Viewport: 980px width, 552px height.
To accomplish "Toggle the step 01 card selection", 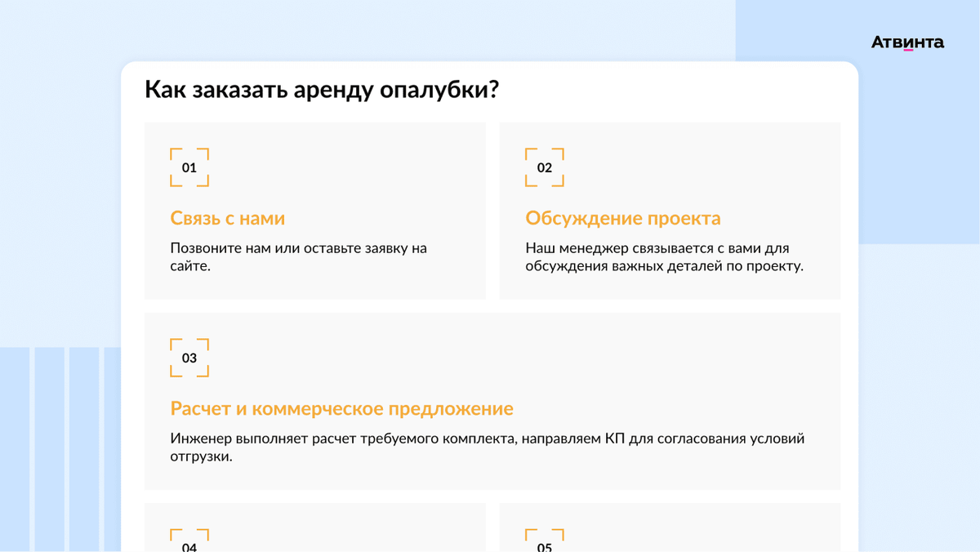I will [315, 210].
